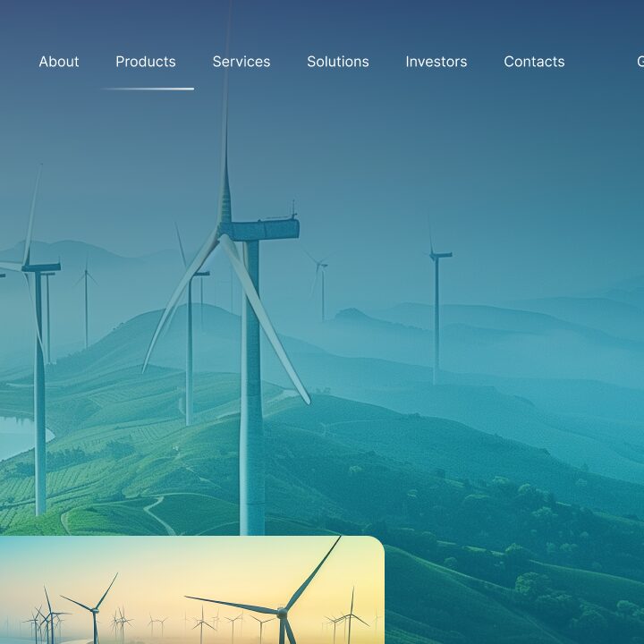Open the Contacts link
The height and width of the screenshot is (644, 644).
coord(534,62)
